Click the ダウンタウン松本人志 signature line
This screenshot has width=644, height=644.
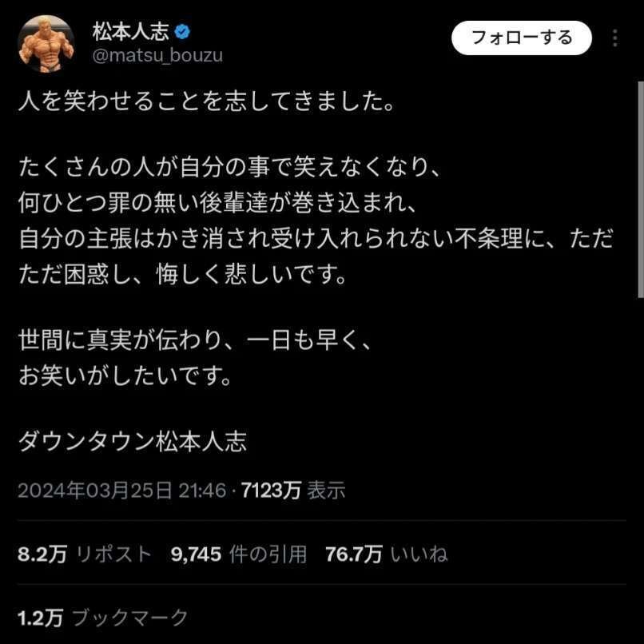tap(133, 442)
